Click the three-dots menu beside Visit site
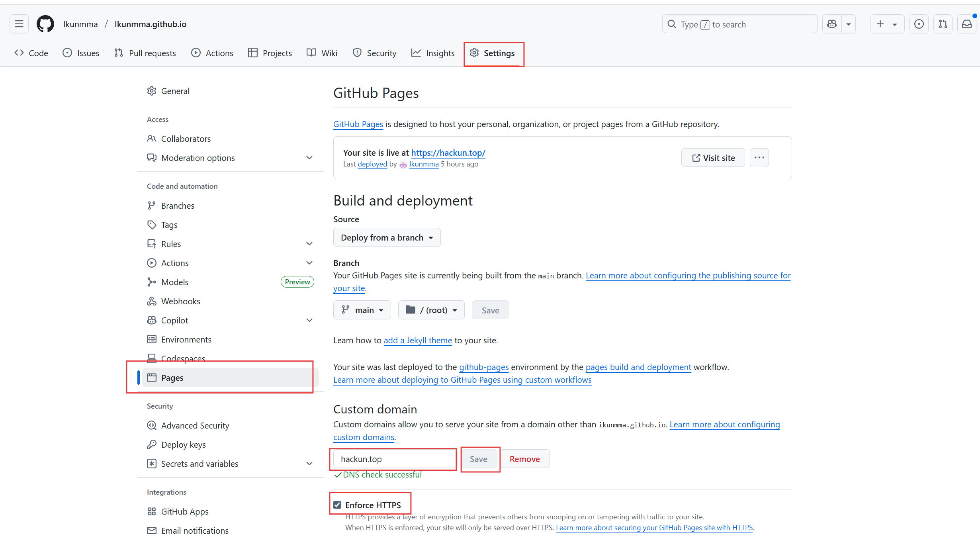Viewport: 980px width, 552px height. coord(759,158)
